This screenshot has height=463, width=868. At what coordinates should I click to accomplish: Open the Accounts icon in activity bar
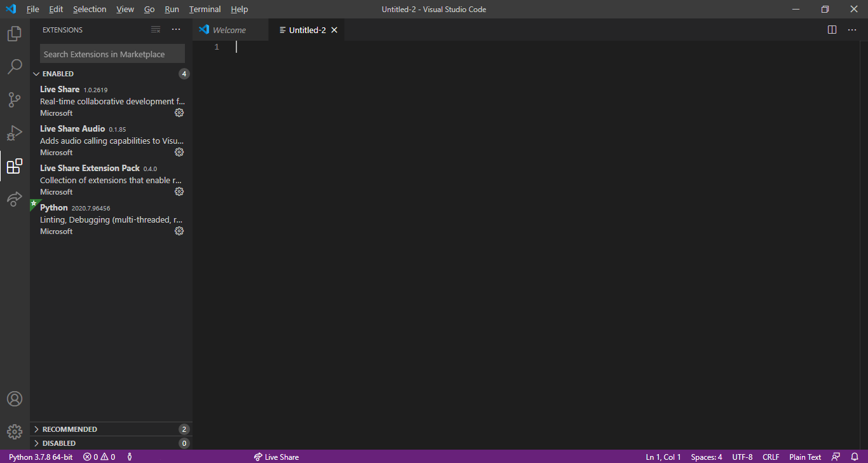[x=15, y=399]
